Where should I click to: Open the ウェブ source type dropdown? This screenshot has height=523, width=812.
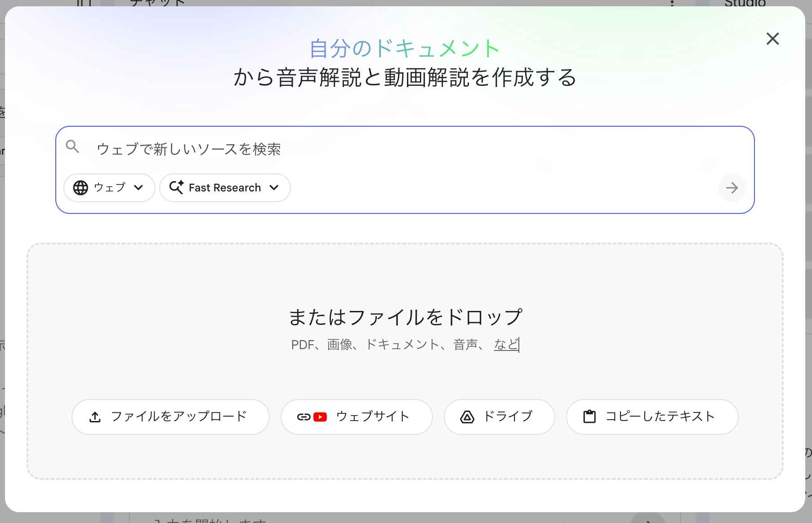[x=109, y=188]
